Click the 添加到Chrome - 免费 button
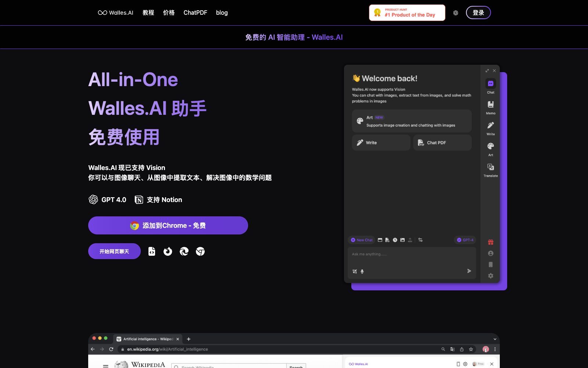Screen dimensions: 588x368 point(168,225)
